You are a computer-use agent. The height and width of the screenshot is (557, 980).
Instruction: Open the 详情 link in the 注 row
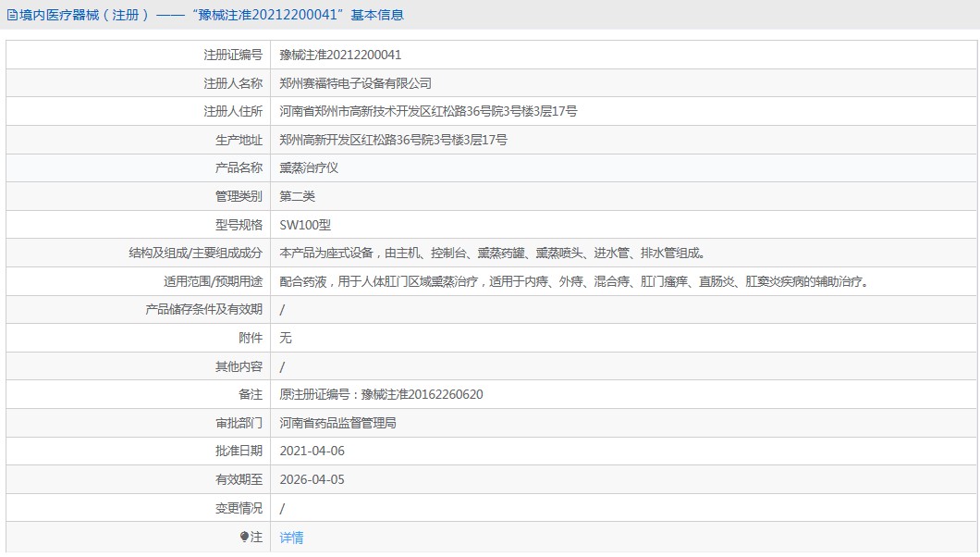[291, 538]
